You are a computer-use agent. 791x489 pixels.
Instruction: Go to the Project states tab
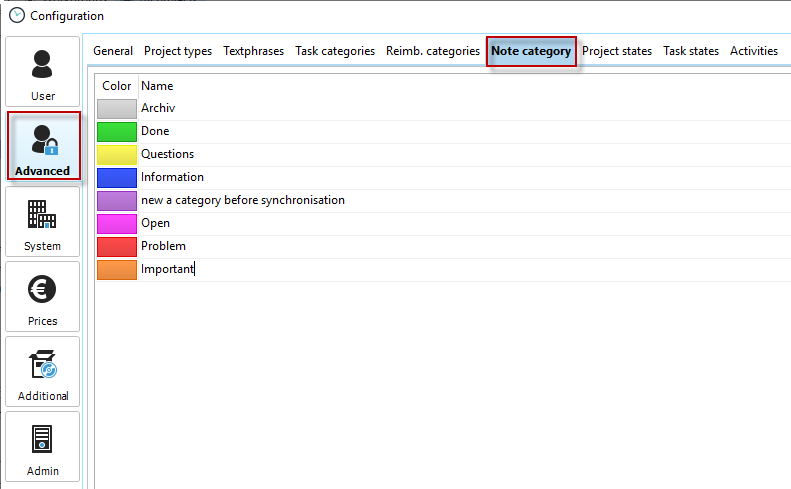(617, 51)
